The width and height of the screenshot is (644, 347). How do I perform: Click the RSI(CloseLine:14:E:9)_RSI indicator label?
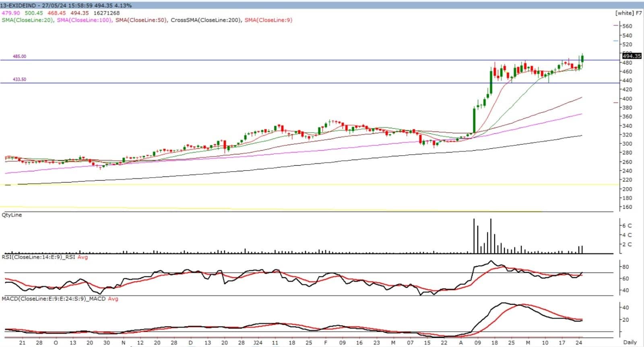coord(39,257)
